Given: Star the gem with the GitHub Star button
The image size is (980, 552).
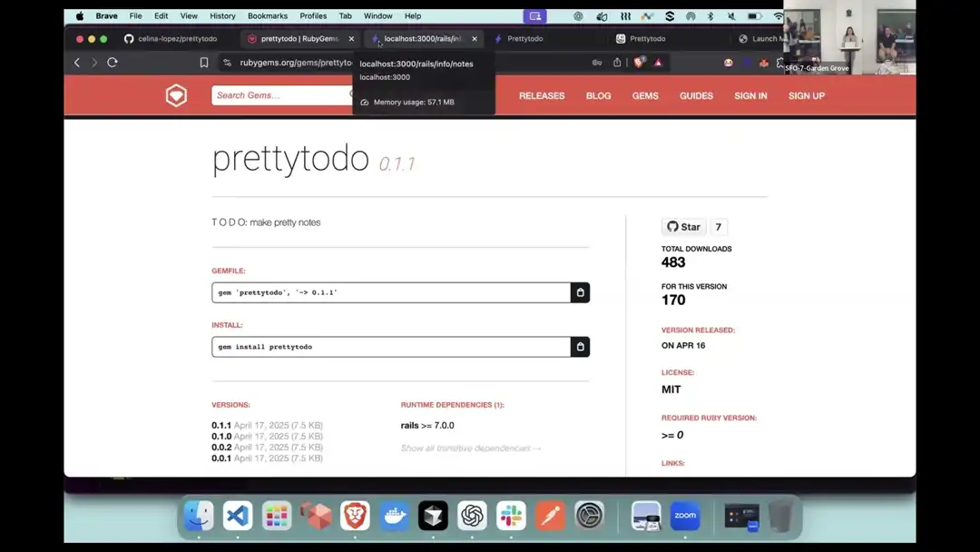Looking at the screenshot, I should point(684,227).
